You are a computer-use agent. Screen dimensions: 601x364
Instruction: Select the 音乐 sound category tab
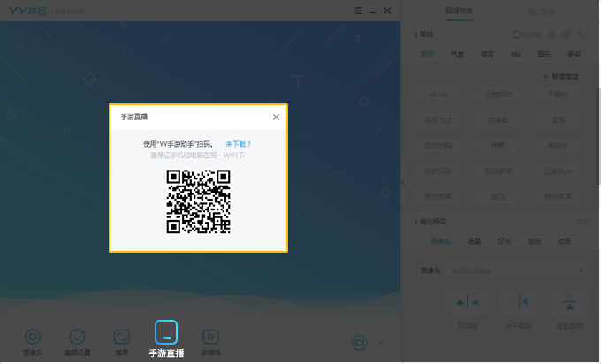click(544, 55)
